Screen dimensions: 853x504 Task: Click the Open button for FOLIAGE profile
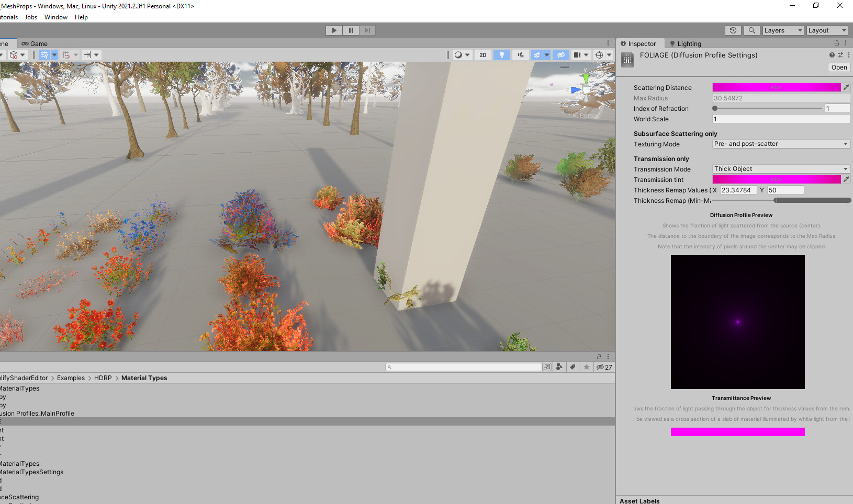[839, 67]
